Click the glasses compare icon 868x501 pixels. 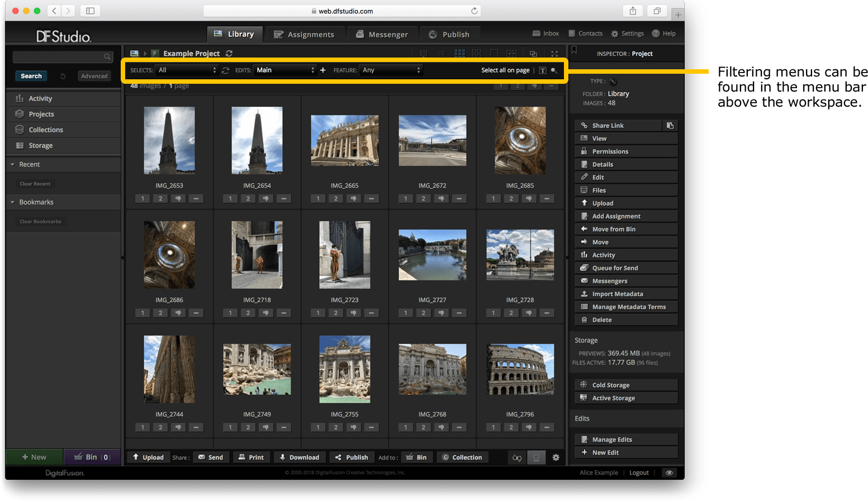(517, 457)
